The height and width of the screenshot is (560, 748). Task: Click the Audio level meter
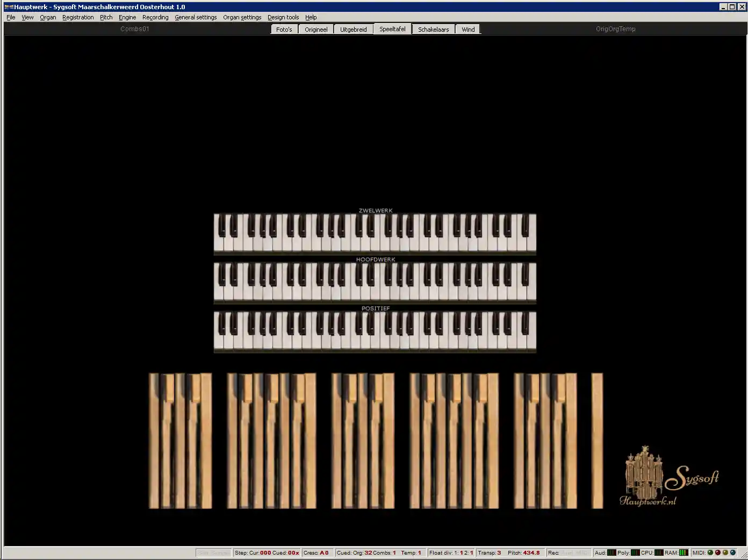click(x=612, y=552)
